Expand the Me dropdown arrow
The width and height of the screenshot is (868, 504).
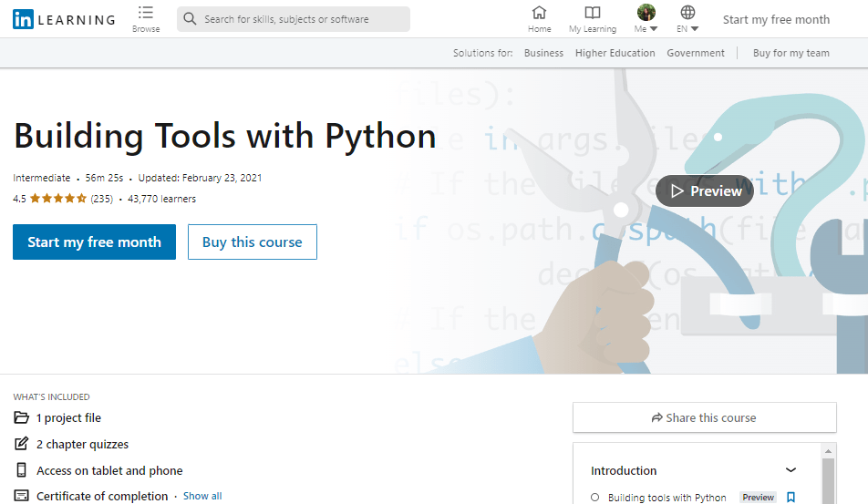click(x=653, y=29)
